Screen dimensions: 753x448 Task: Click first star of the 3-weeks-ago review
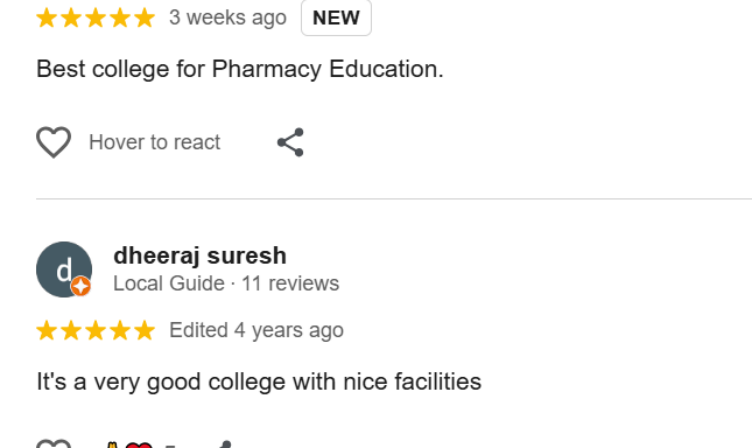click(47, 18)
